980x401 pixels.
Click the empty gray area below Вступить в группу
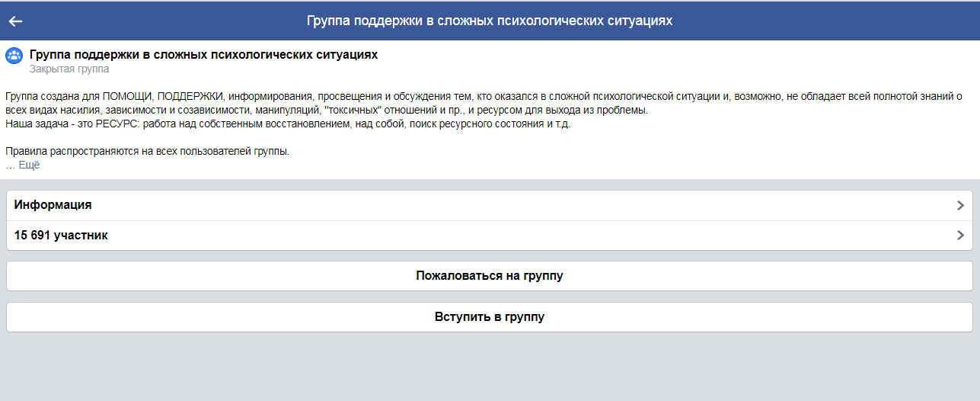tap(490, 367)
